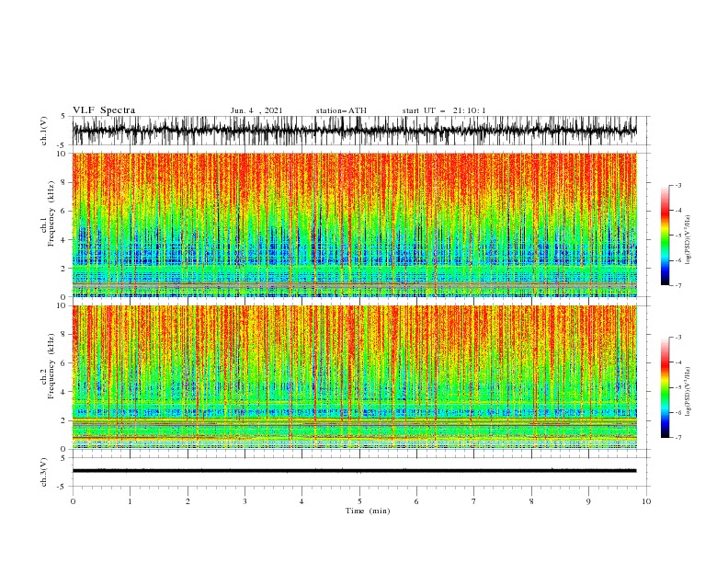The height and width of the screenshot is (563, 728).
Task: Click the "VLF Spectra" plot title
Action: 104,110
